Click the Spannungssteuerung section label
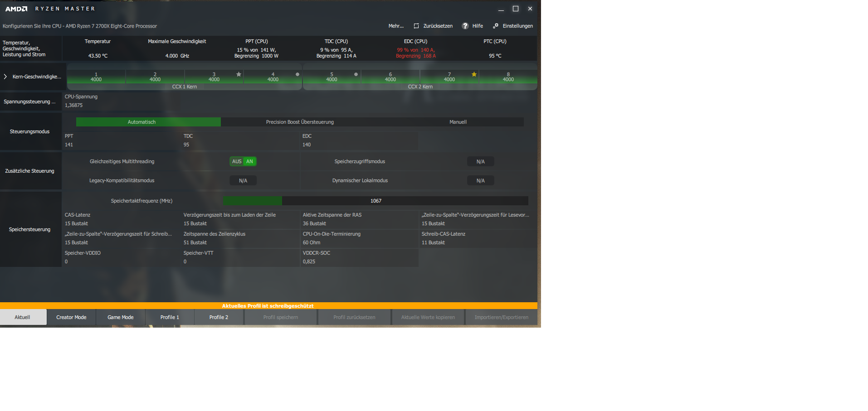The height and width of the screenshot is (411, 868). point(29,102)
